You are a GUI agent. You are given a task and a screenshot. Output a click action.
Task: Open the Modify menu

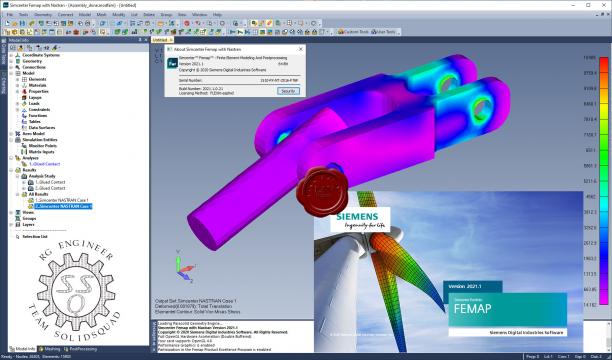(x=119, y=14)
